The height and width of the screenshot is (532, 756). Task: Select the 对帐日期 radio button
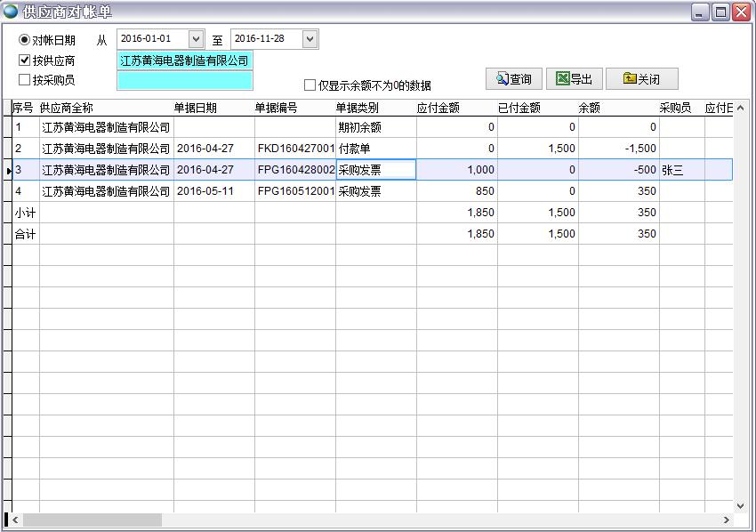25,40
